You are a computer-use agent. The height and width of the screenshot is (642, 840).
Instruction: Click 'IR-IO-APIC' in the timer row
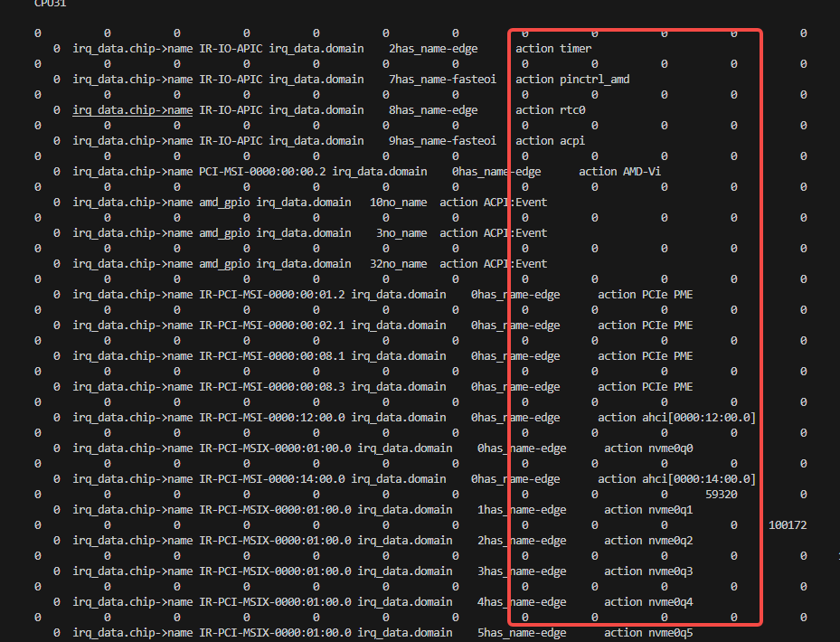coord(231,49)
